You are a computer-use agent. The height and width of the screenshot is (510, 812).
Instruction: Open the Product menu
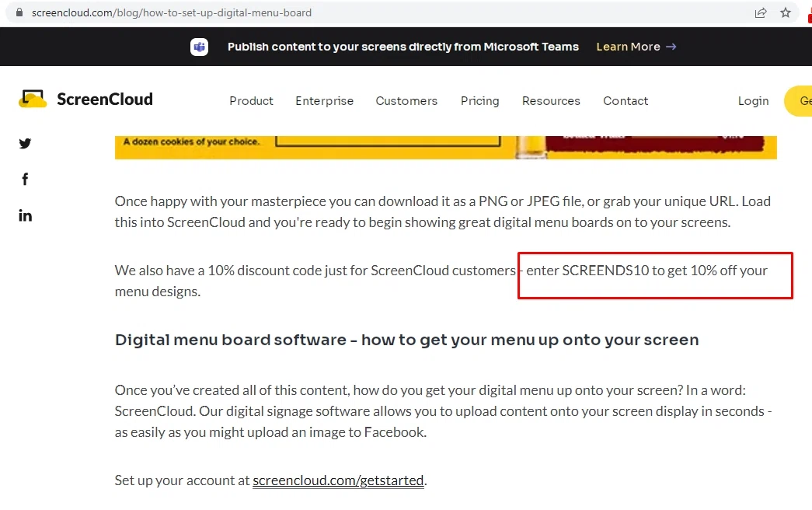coord(251,101)
